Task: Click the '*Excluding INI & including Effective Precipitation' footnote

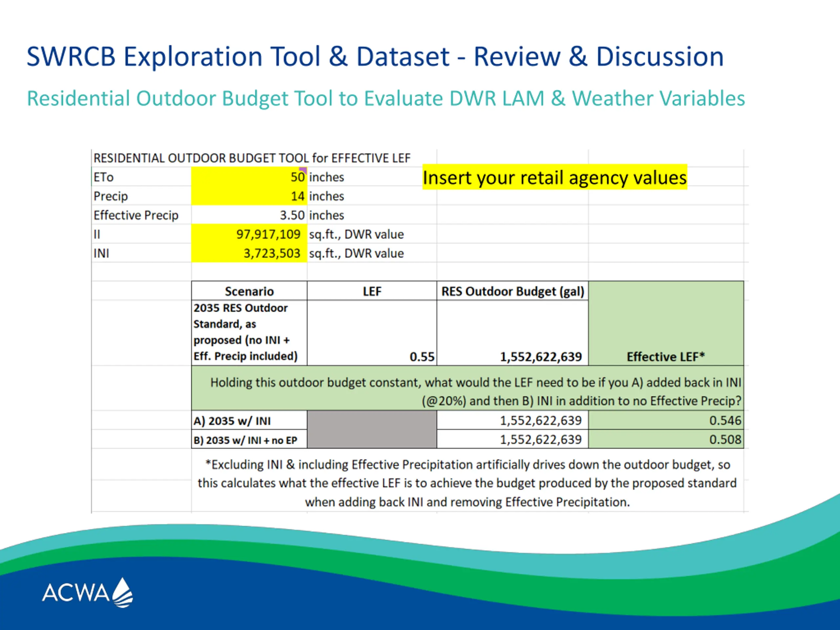Action: [x=467, y=483]
